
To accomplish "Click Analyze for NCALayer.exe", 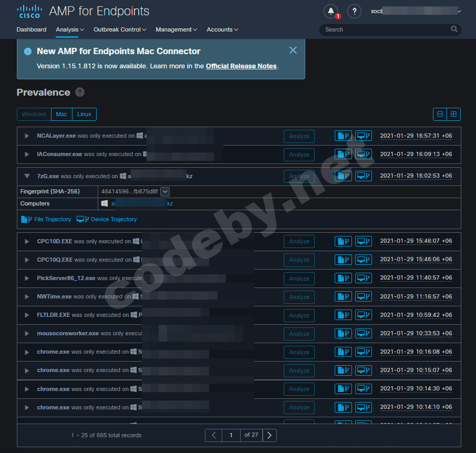I will (x=299, y=136).
